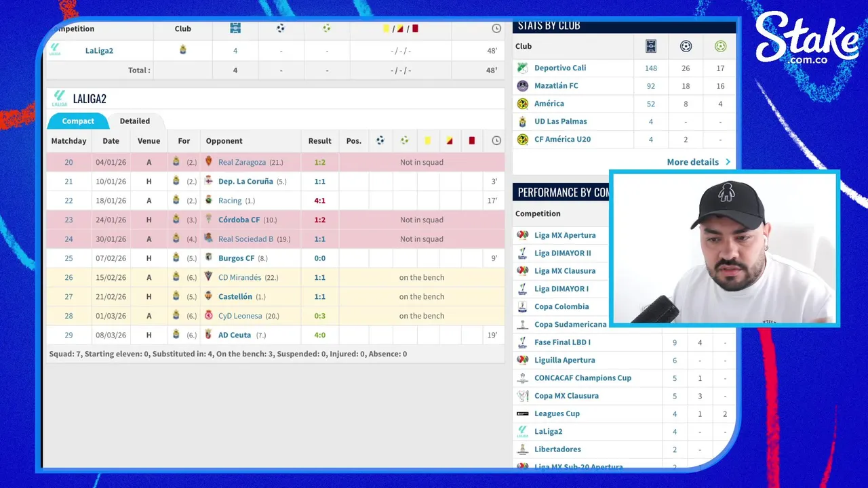
Task: Switch to the Detailed tab
Action: 135,121
